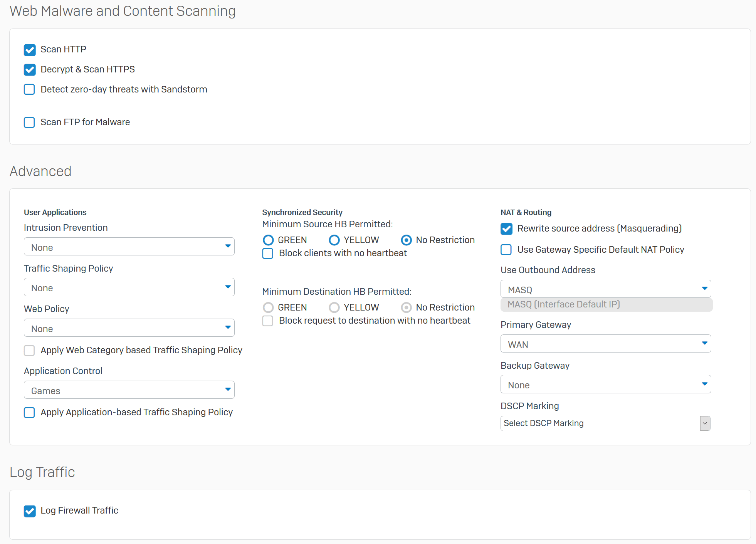Open the Backup Gateway selector
Screen dimensions: 756x544
click(605, 384)
